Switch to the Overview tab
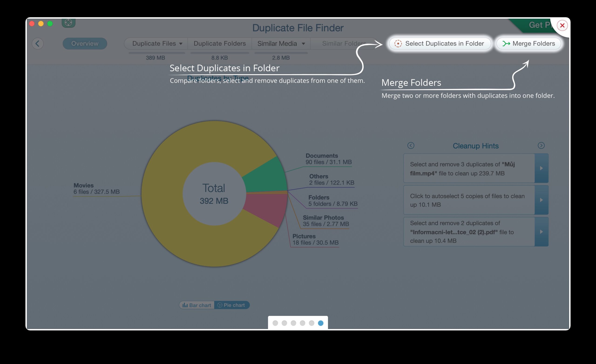The image size is (596, 364). [85, 43]
